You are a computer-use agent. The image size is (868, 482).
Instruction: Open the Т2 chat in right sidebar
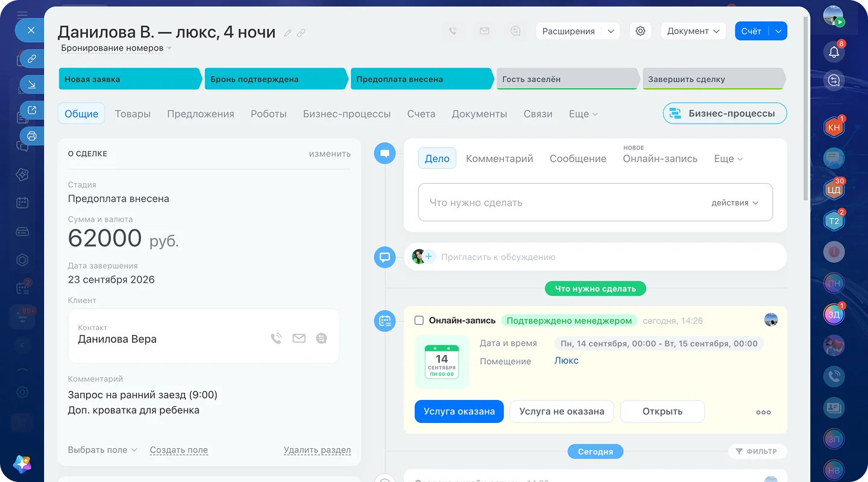coord(834,221)
